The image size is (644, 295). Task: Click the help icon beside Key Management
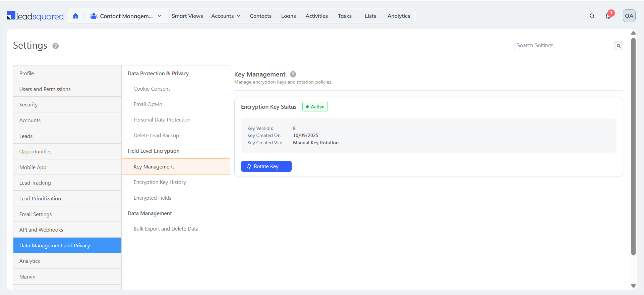pyautogui.click(x=293, y=75)
